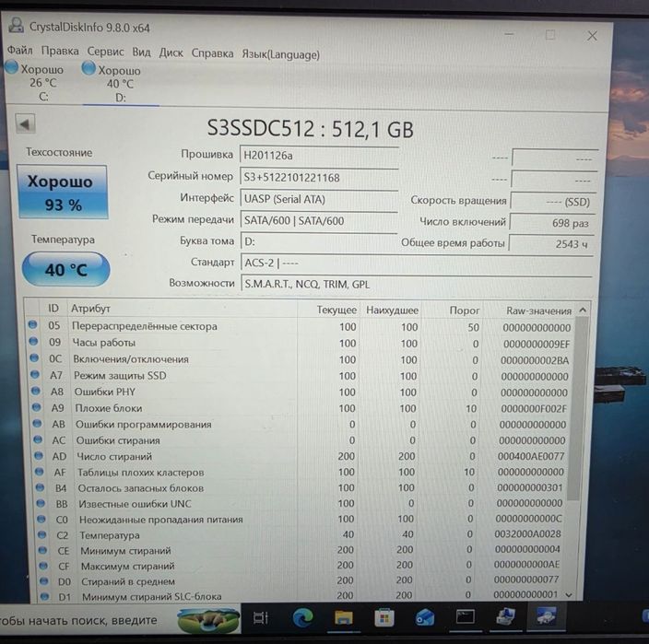
Task: Select row D1 Минимум стираний SLC-блока
Action: (x=301, y=595)
